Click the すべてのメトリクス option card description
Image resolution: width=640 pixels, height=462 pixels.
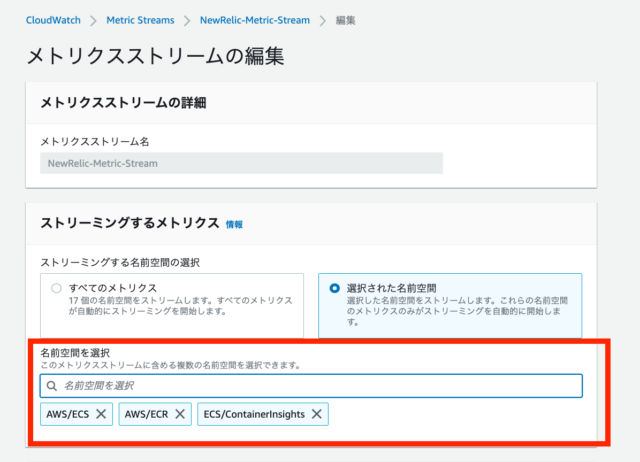180,306
